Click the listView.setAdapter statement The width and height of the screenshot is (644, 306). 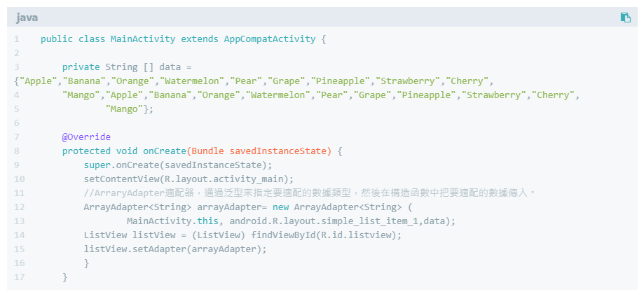[175, 249]
